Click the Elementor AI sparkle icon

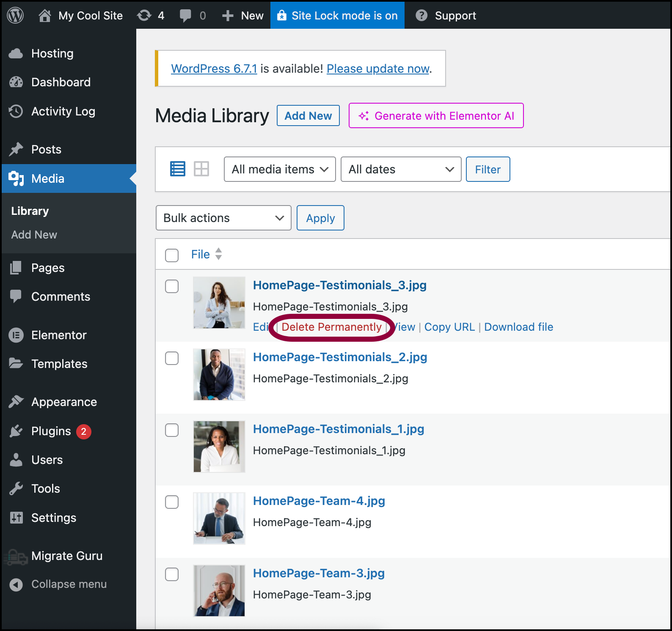[364, 116]
